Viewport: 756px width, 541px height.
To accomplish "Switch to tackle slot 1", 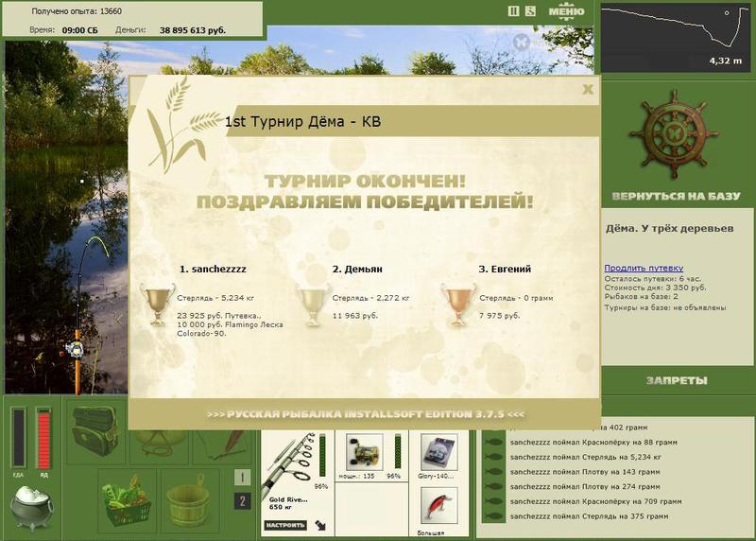I will coord(242,478).
